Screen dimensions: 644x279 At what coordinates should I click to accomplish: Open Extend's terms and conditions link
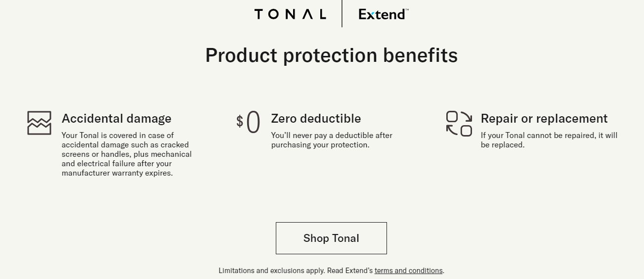coord(409,271)
